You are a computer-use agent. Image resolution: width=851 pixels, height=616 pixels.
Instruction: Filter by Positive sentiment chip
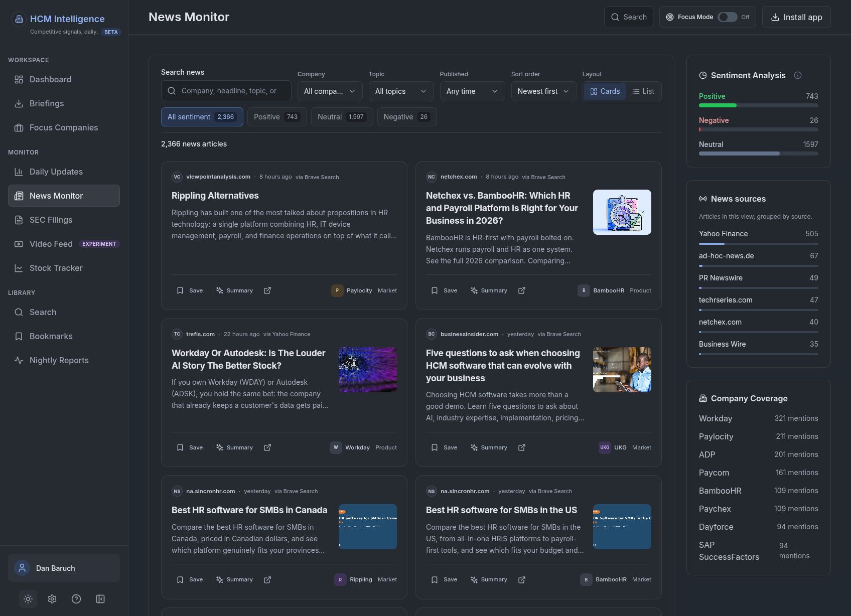[277, 117]
